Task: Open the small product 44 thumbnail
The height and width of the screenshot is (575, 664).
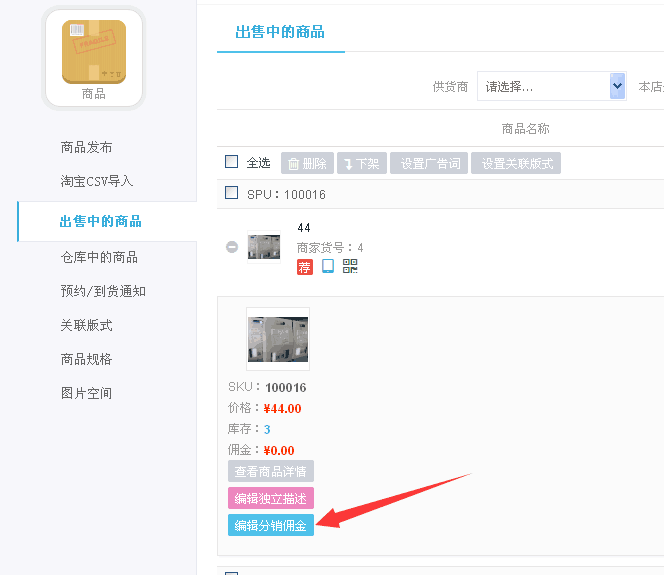Action: click(264, 247)
